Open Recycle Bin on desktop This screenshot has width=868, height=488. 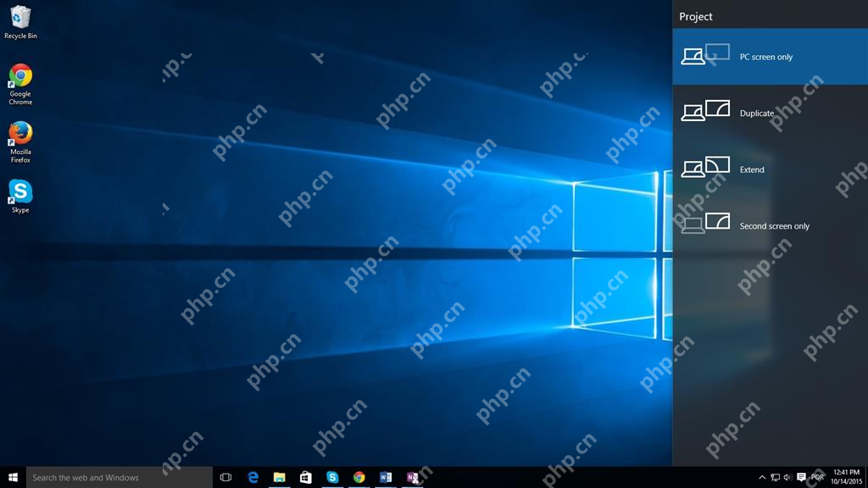20,23
